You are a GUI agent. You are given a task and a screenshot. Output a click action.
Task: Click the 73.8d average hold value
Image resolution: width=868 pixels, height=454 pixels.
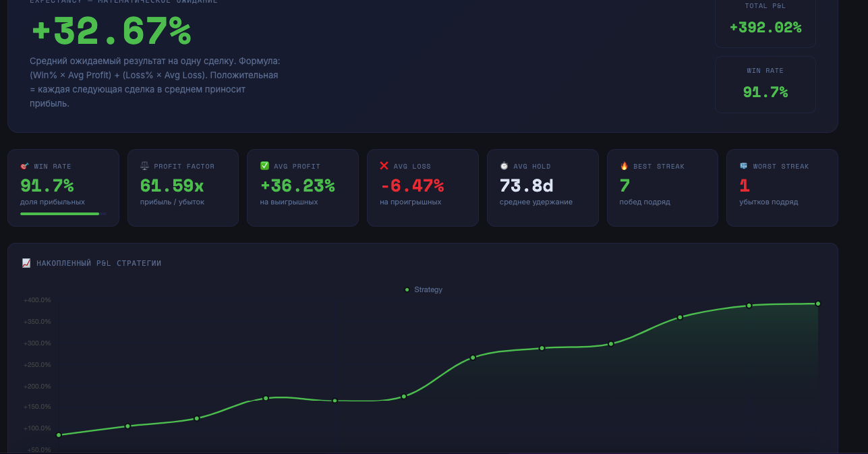pos(527,186)
